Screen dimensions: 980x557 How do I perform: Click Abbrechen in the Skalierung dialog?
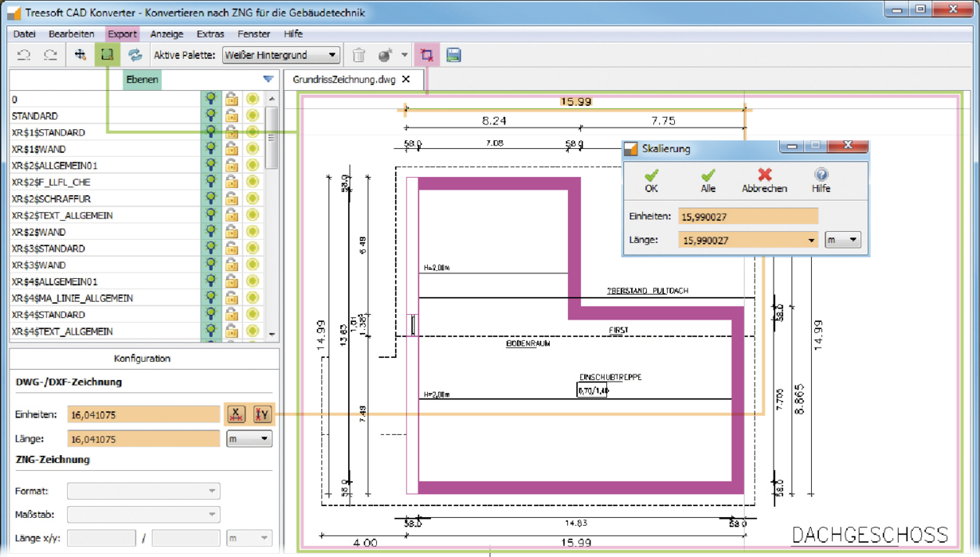pos(764,180)
